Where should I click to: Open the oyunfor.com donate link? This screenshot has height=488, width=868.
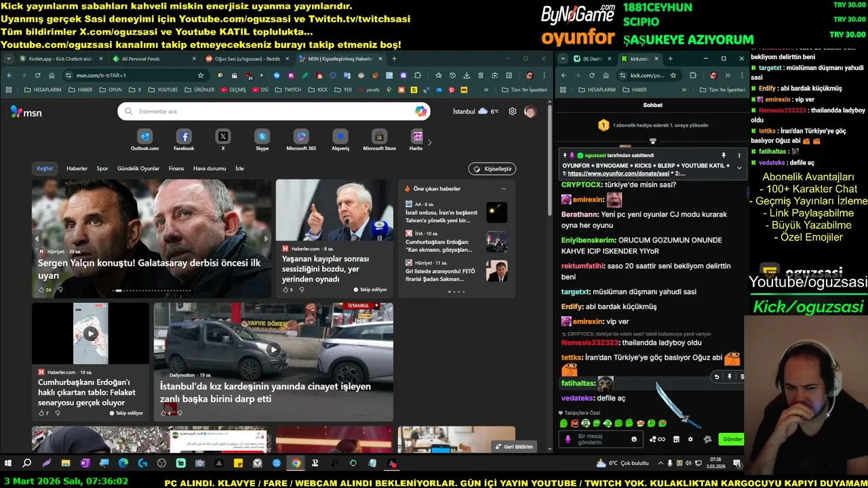point(618,174)
